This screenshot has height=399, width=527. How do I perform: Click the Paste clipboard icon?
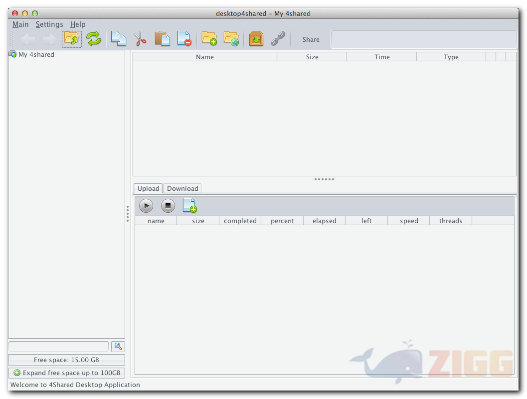162,39
